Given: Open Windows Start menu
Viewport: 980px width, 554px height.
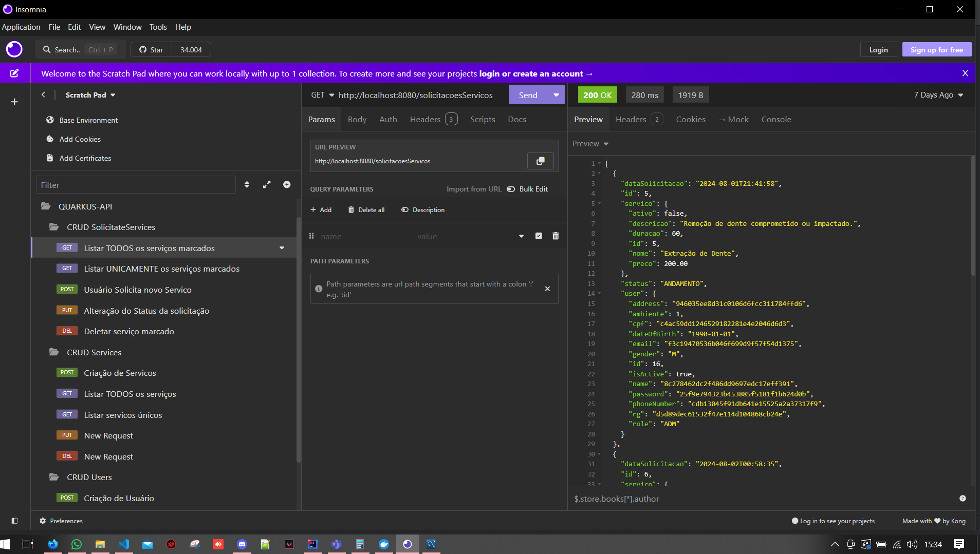Looking at the screenshot, I should [6, 544].
